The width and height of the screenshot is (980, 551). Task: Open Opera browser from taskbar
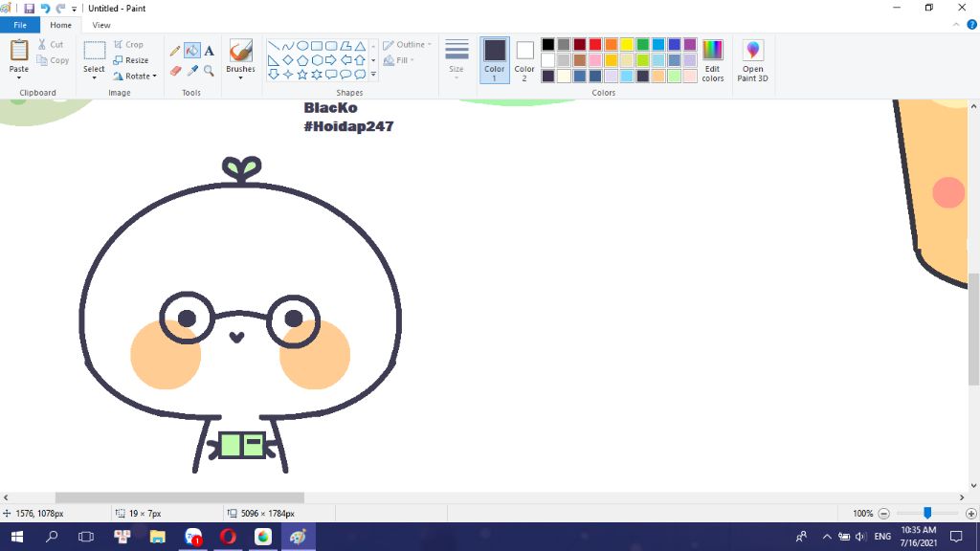click(x=228, y=537)
